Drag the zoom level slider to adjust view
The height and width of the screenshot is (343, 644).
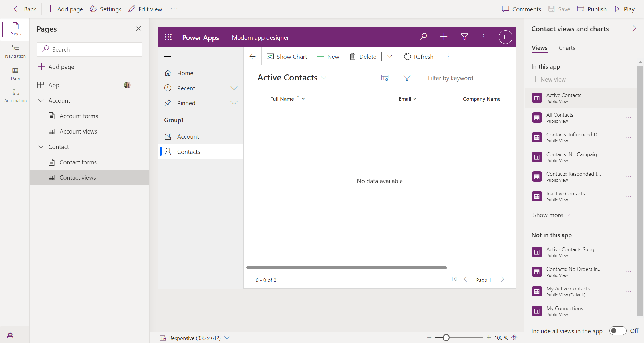click(446, 338)
